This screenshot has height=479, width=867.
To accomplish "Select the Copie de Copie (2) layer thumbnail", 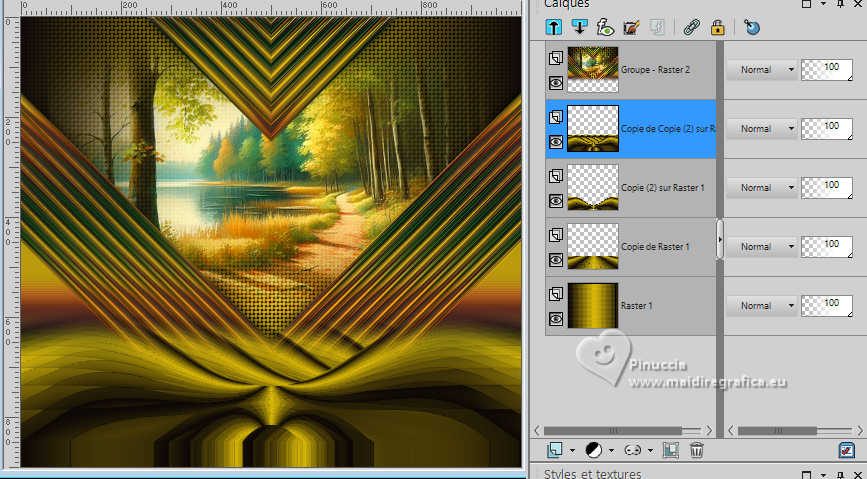I will pyautogui.click(x=593, y=128).
